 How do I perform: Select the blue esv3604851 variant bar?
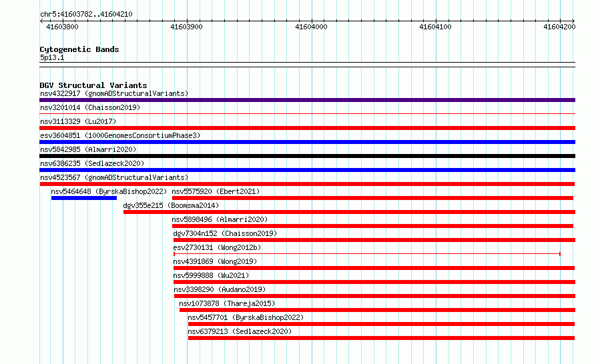point(307,142)
